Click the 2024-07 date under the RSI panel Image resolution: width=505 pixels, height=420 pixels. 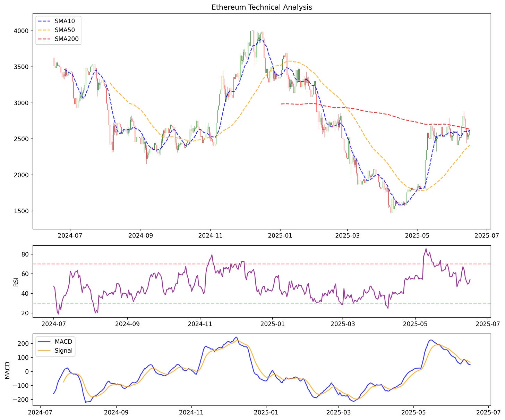(x=53, y=324)
